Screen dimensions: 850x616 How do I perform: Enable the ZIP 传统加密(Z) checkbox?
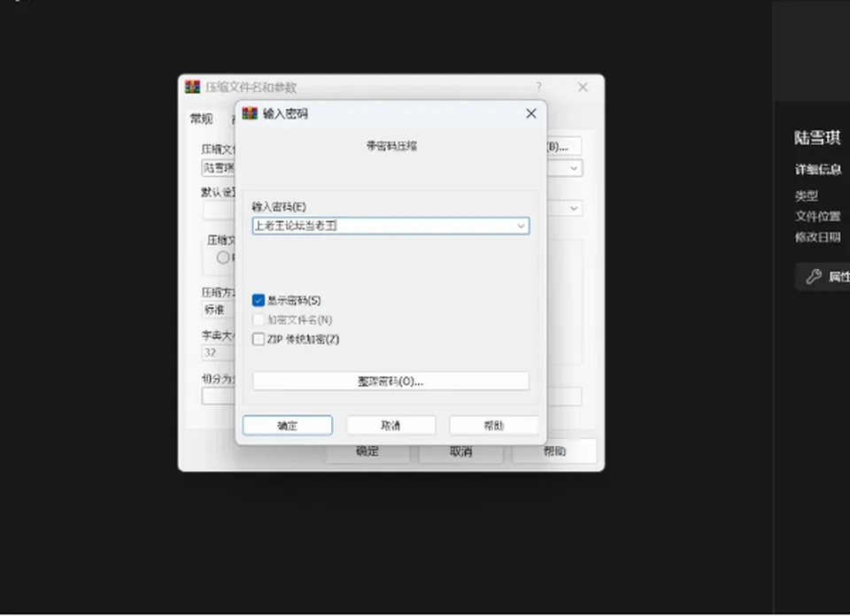259,339
